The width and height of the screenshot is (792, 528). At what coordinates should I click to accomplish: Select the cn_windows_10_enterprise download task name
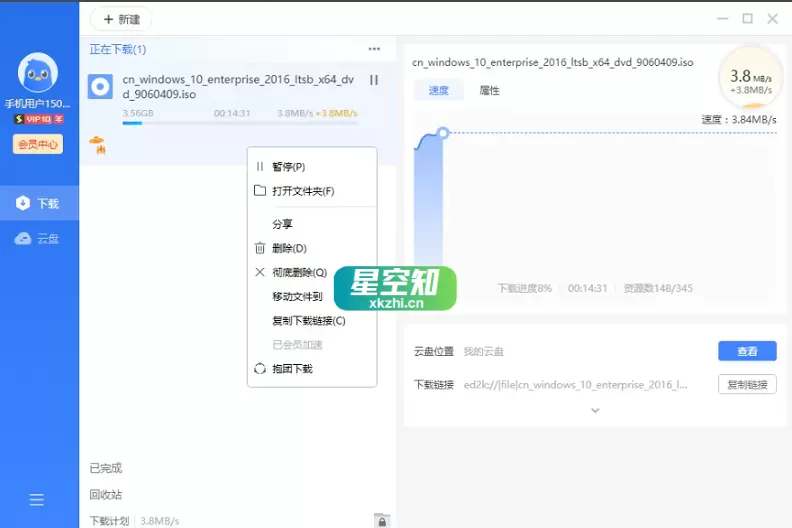tap(238, 86)
